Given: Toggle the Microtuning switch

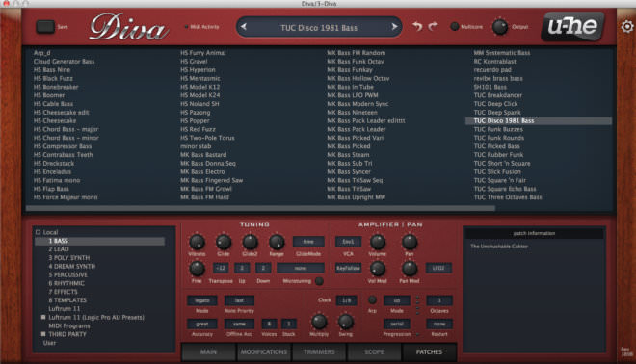Looking at the screenshot, I should (x=319, y=281).
